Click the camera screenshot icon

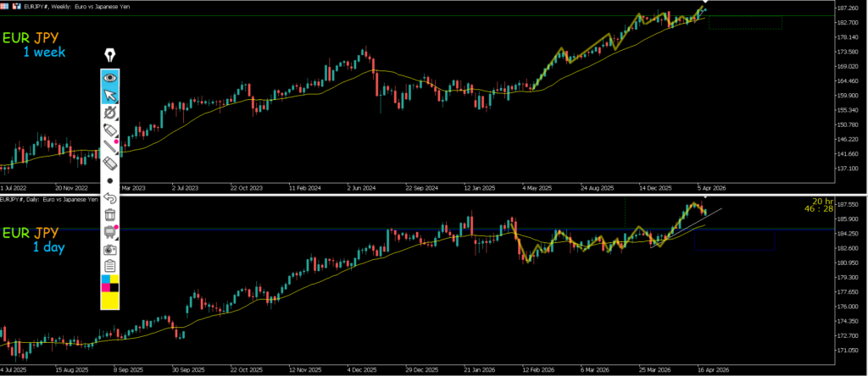[x=110, y=249]
